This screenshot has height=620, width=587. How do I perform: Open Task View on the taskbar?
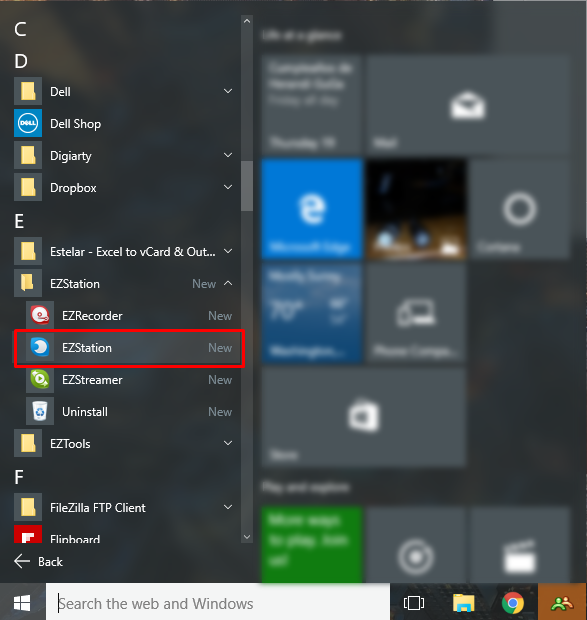pos(414,603)
